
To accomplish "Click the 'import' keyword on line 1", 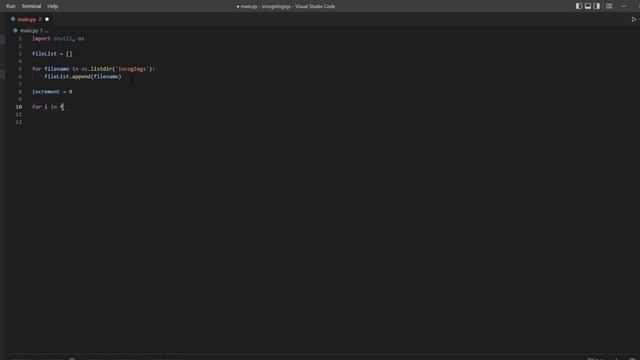I will click(x=41, y=39).
